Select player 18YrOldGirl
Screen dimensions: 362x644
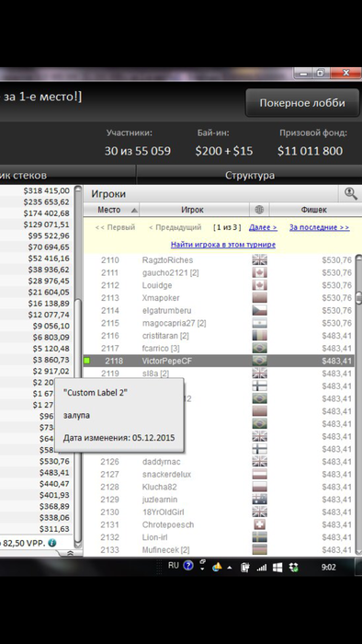coord(219,512)
